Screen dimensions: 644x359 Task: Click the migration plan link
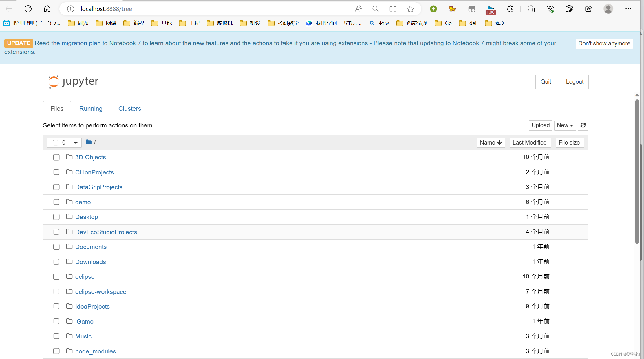click(76, 43)
